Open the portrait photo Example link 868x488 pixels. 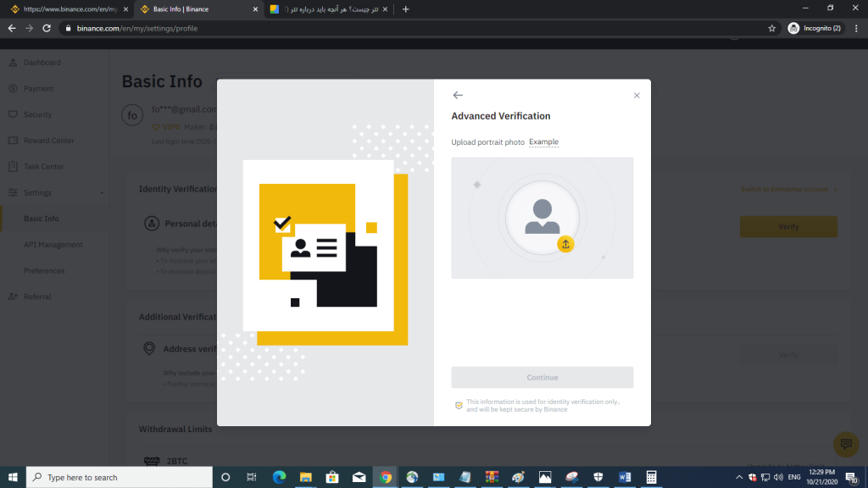point(543,141)
